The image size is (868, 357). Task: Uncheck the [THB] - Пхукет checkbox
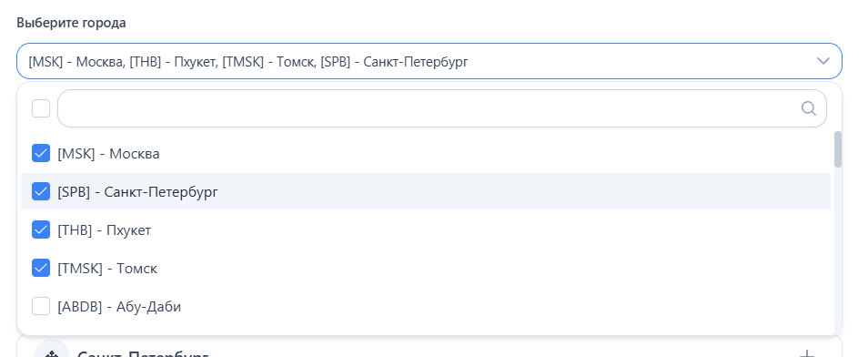pos(41,229)
